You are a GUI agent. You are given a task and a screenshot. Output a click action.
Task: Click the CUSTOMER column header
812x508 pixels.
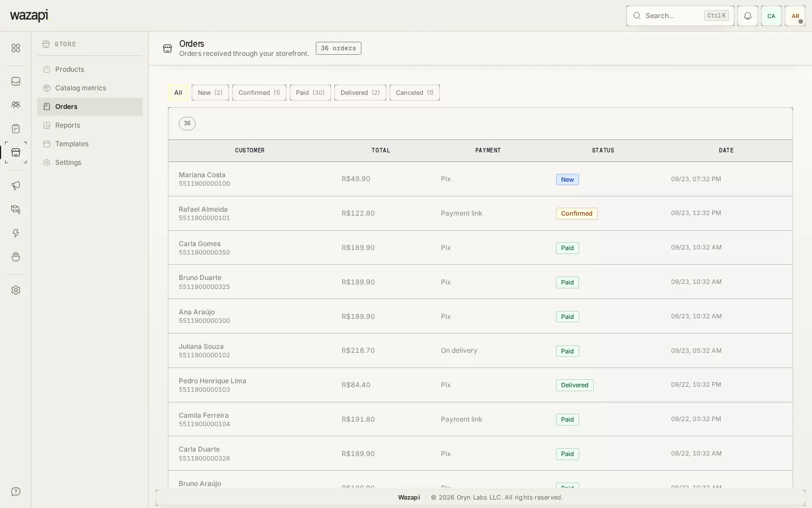point(250,151)
